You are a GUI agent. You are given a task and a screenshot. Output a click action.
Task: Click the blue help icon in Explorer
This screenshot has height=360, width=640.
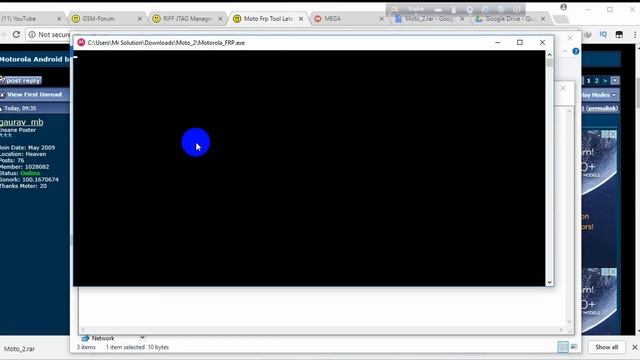point(576,51)
